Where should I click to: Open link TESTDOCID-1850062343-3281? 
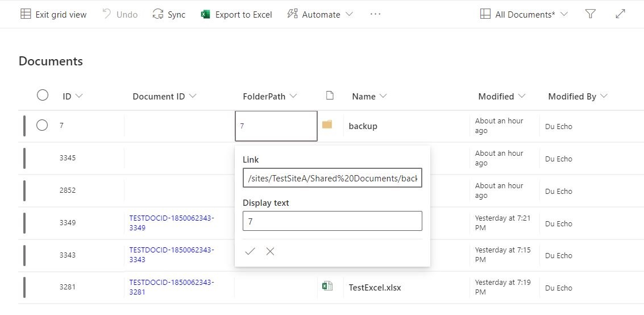172,287
